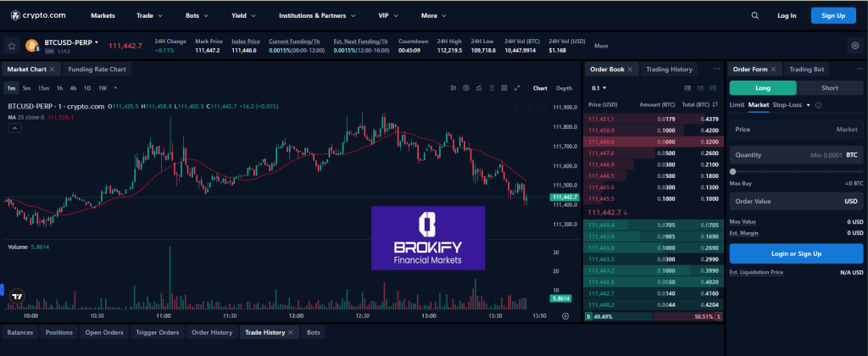Expand the 0.1 price grouping dropdown
Image resolution: width=868 pixels, height=356 pixels.
599,87
